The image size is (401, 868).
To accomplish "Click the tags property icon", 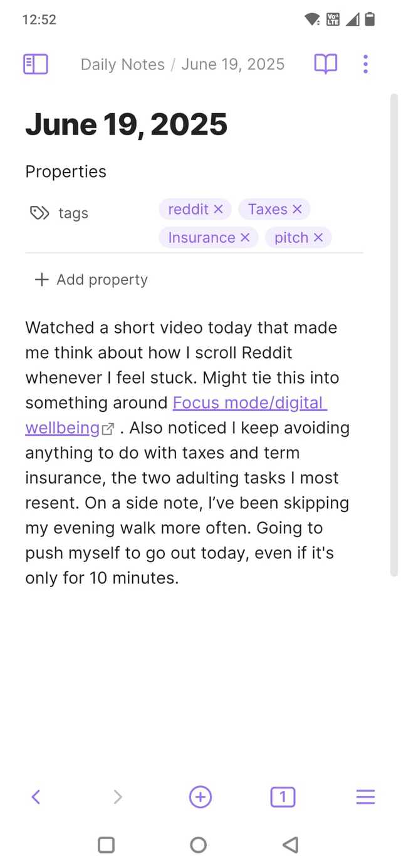I will pyautogui.click(x=39, y=213).
